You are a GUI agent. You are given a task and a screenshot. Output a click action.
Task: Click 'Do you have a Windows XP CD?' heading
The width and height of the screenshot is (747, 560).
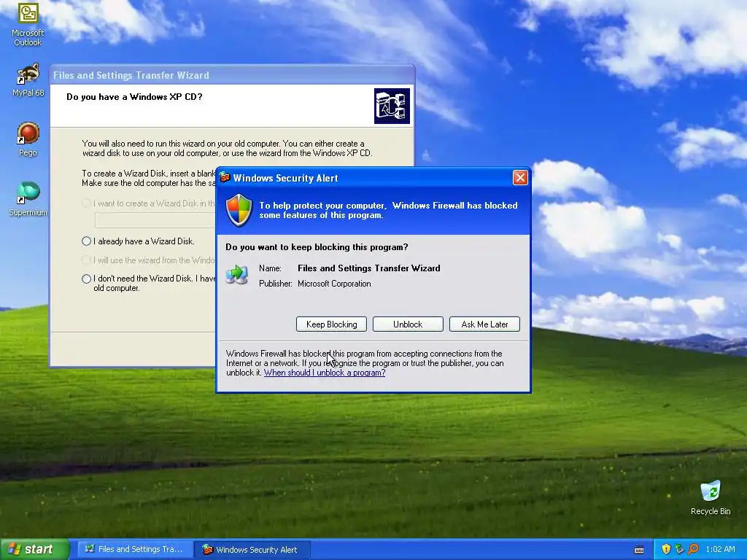[x=134, y=97]
